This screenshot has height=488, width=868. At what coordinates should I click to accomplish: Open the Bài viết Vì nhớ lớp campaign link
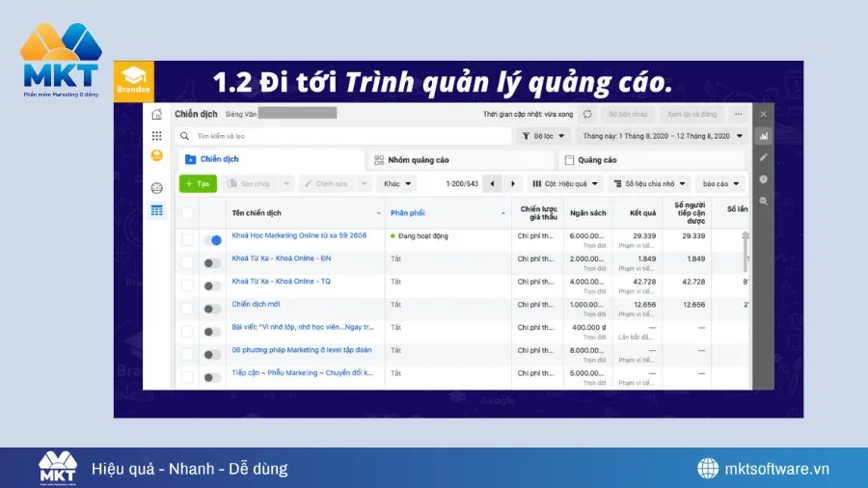303,327
